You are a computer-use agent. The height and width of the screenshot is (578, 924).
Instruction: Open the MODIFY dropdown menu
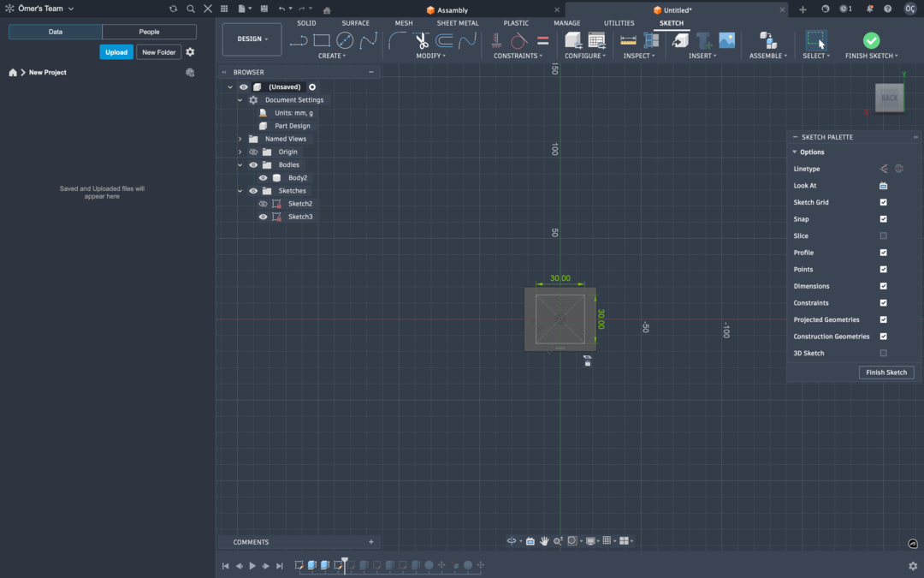[x=430, y=56]
